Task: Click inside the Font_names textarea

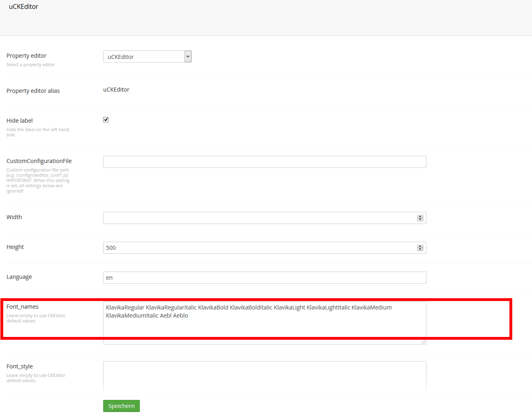Action: (x=265, y=323)
